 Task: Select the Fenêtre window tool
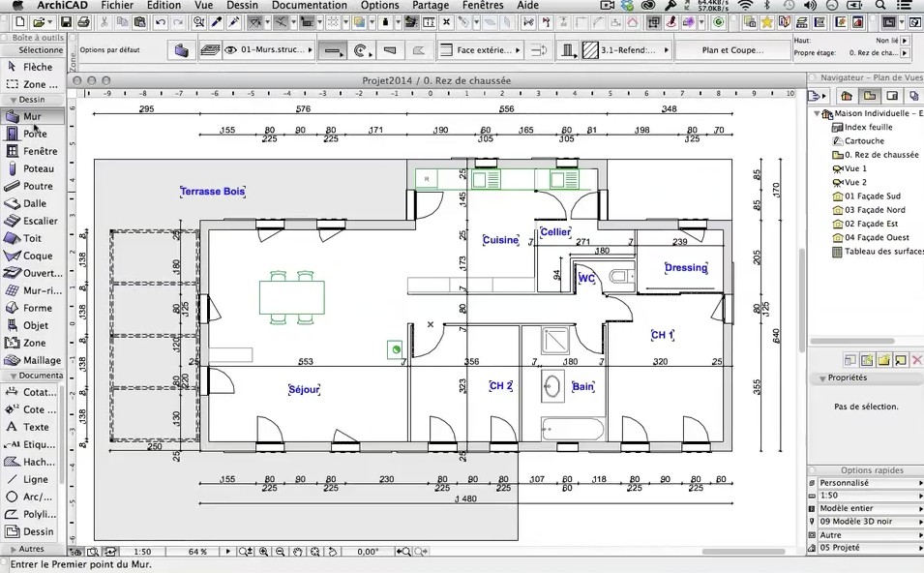pyautogui.click(x=32, y=151)
